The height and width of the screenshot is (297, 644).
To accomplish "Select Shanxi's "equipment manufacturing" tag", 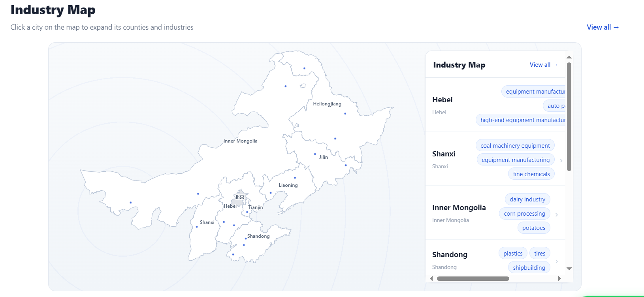I will [516, 160].
